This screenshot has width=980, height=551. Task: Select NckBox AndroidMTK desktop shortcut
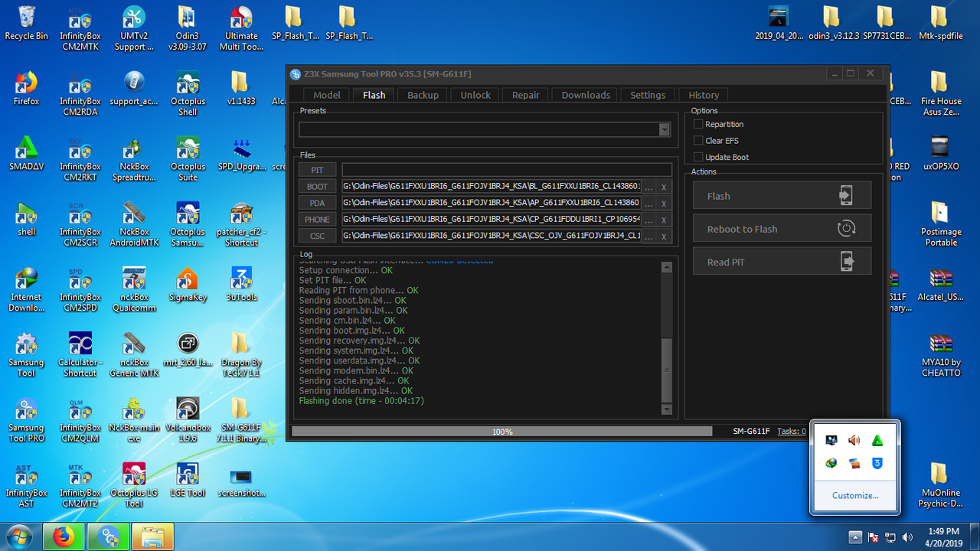(134, 224)
